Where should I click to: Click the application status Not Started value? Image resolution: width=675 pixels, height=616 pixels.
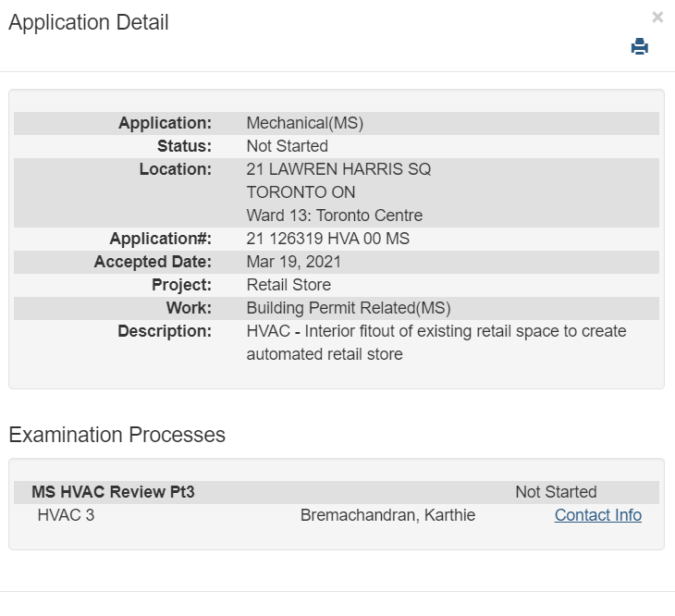pos(287,146)
